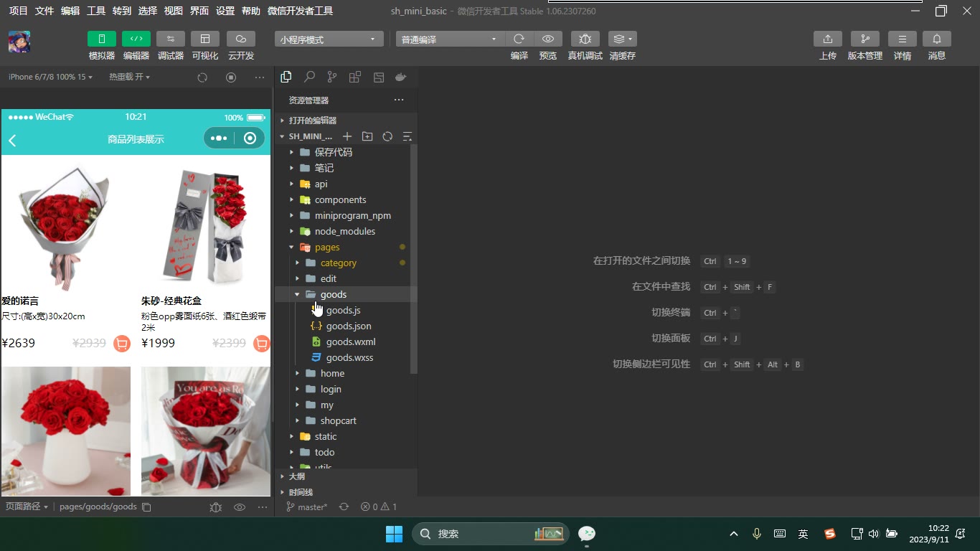Open the 小程序模式 mode dropdown

click(x=329, y=39)
